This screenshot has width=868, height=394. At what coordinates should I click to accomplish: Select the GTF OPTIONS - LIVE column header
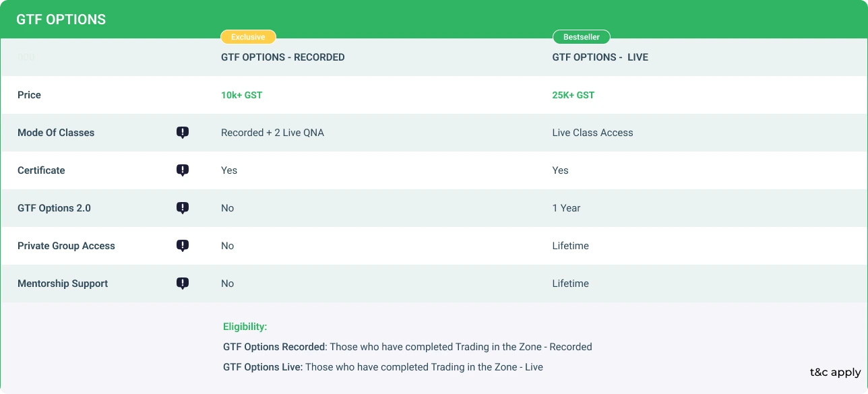click(600, 57)
